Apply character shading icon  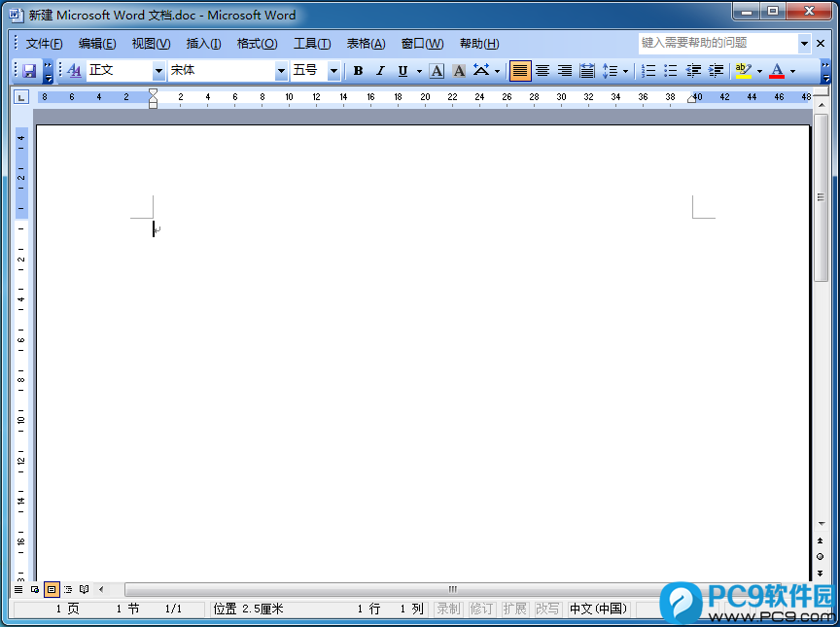click(x=459, y=71)
